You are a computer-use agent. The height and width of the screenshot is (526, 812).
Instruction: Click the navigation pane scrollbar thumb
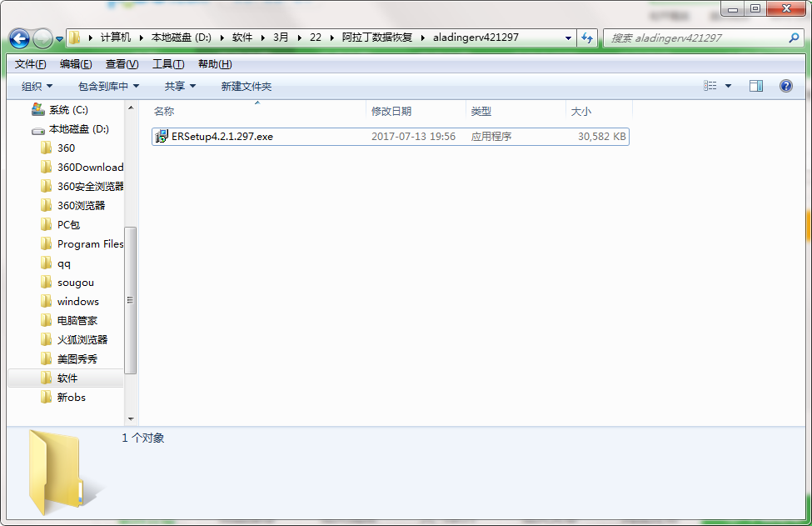pyautogui.click(x=131, y=301)
